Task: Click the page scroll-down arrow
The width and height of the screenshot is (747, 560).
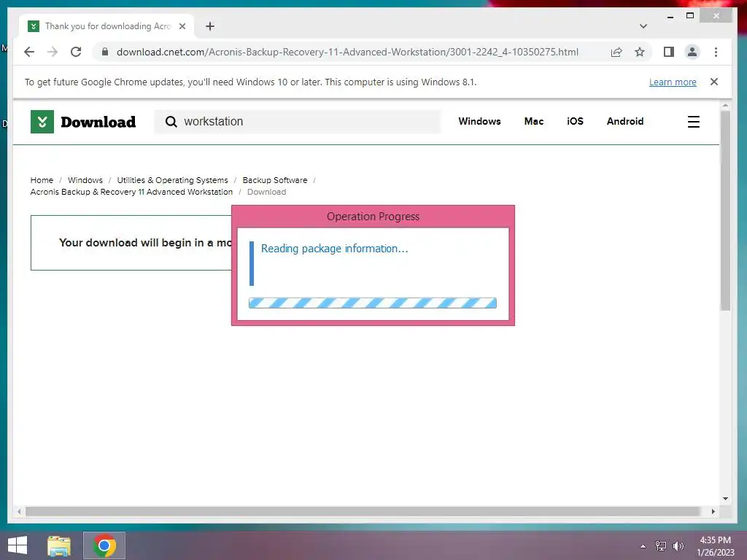Action: [725, 499]
